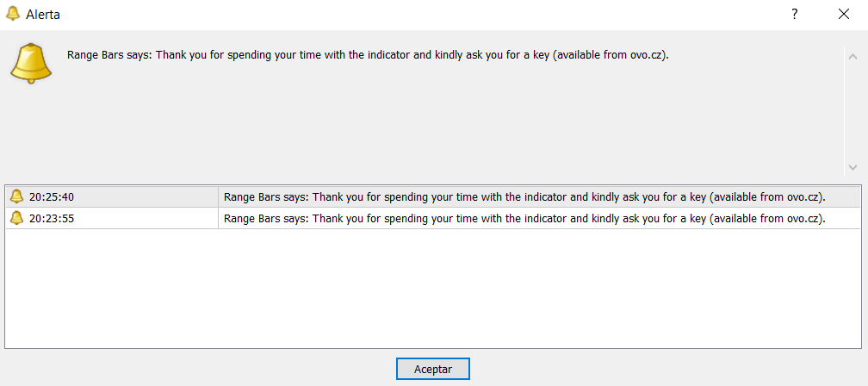The image size is (868, 386).
Task: Click the Alerta title text
Action: (44, 14)
